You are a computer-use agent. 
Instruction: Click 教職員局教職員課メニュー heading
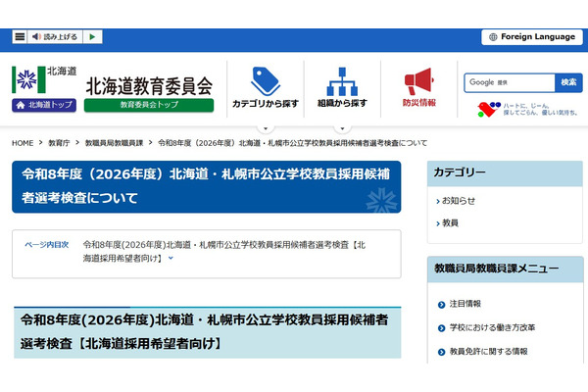pos(505,269)
